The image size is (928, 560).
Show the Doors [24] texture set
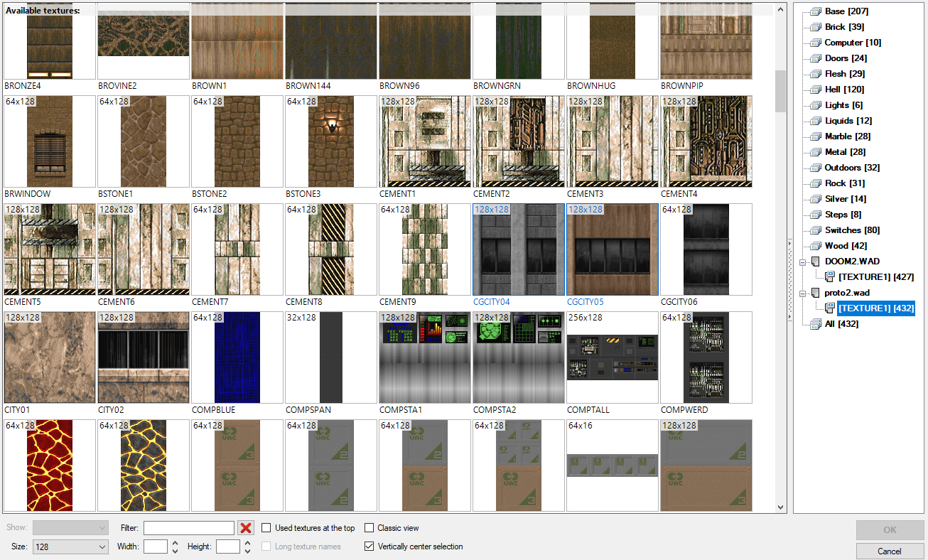[846, 58]
